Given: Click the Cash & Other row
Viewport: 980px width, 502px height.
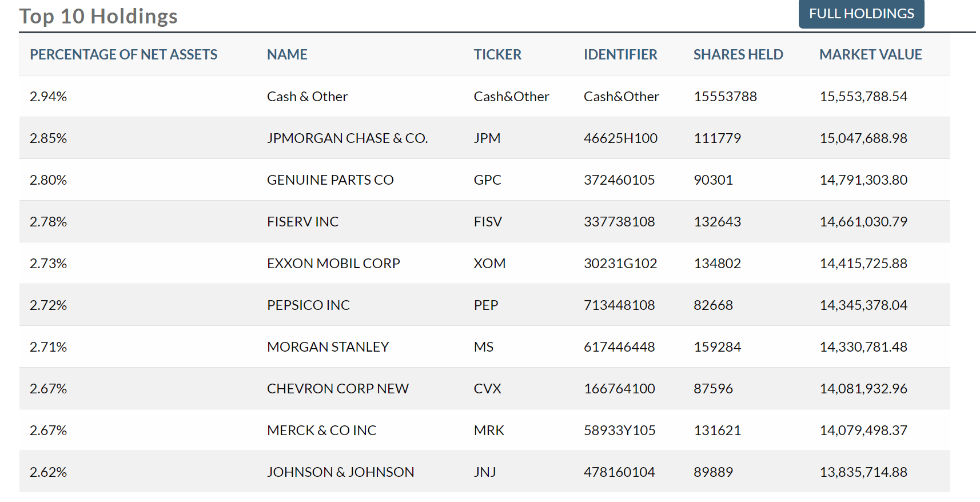Looking at the screenshot, I should click(307, 96).
